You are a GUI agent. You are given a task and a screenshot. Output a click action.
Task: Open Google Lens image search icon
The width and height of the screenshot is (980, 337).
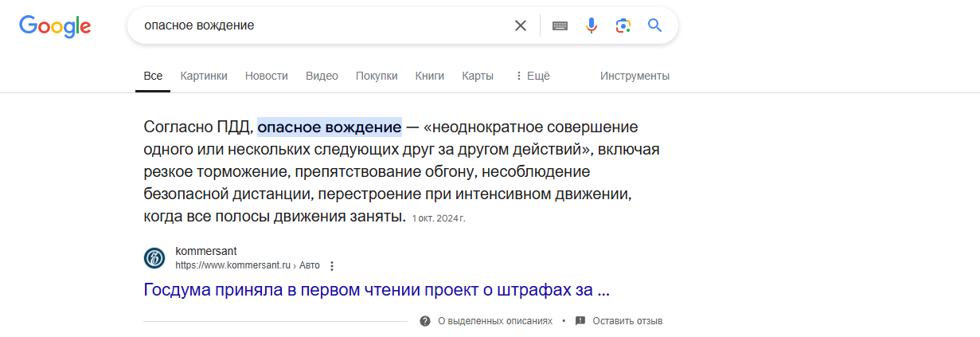[x=623, y=25]
